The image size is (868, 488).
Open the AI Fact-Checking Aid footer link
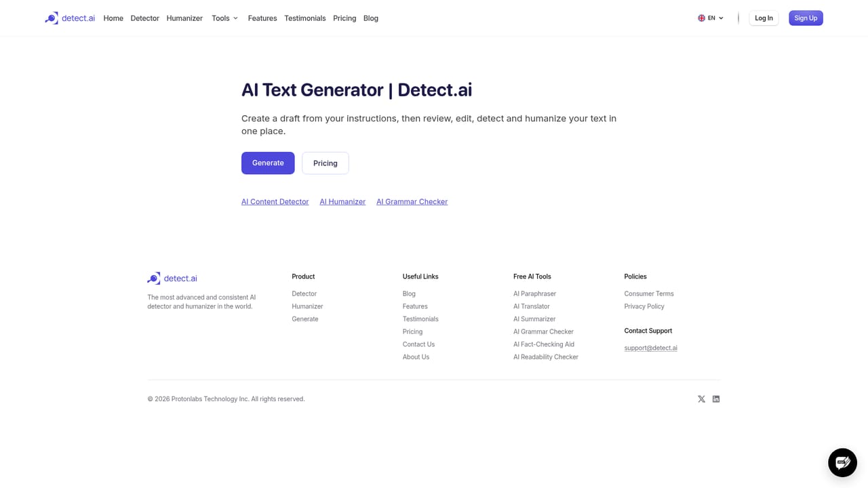click(x=544, y=344)
